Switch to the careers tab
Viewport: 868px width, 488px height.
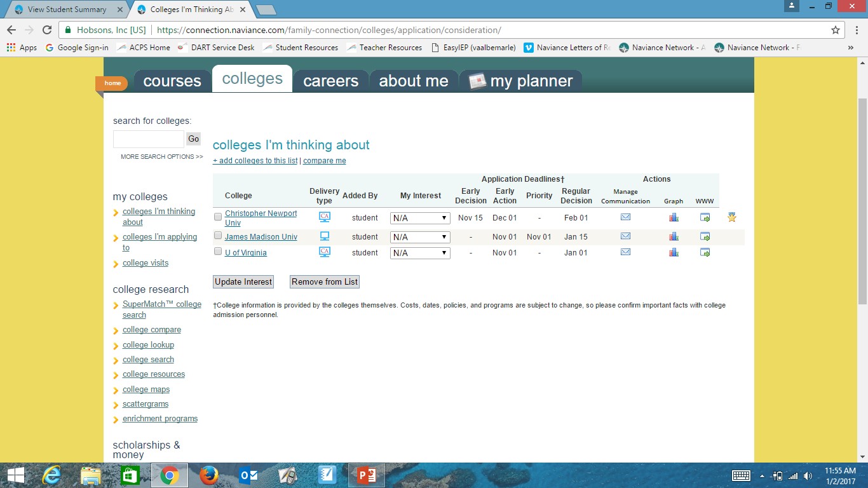pyautogui.click(x=330, y=81)
